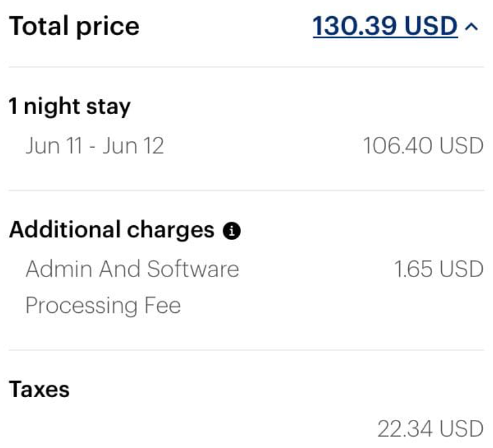Screen dimensions: 493x448
Task: Select the Additional charges heading
Action: (x=112, y=229)
